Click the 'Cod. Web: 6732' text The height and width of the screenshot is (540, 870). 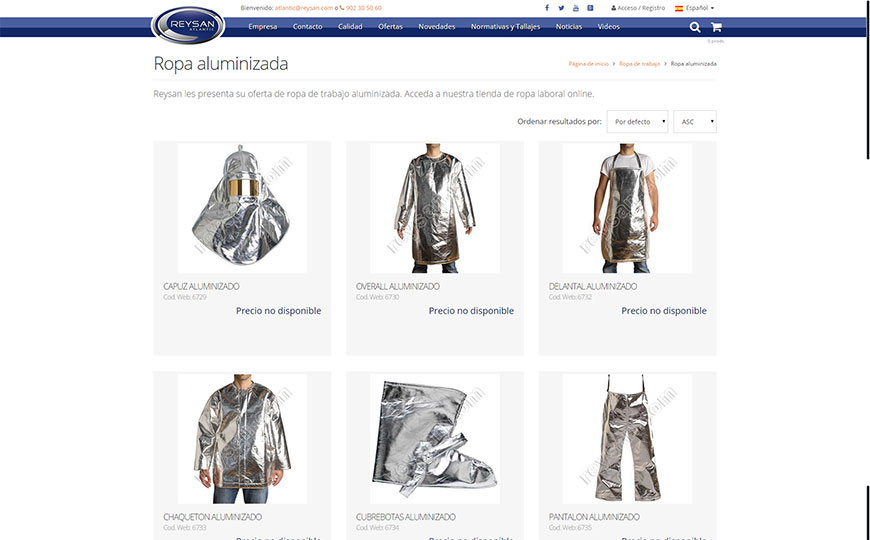[x=570, y=297]
